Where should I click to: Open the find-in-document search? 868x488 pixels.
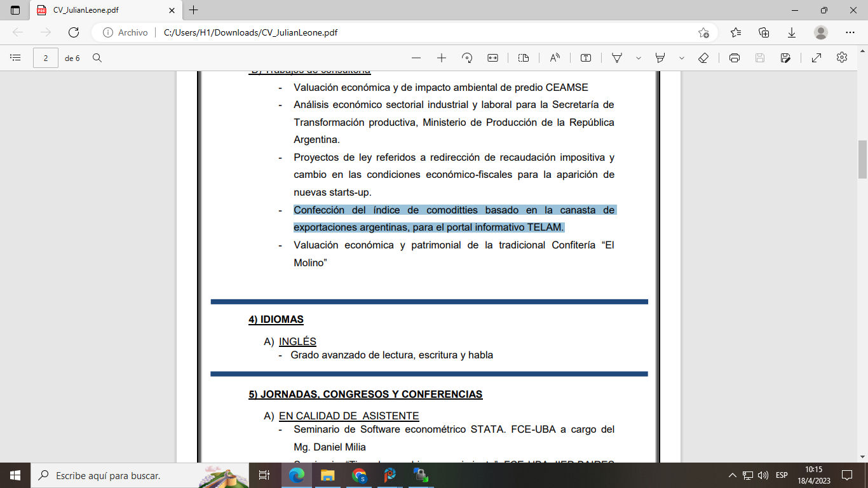point(97,58)
